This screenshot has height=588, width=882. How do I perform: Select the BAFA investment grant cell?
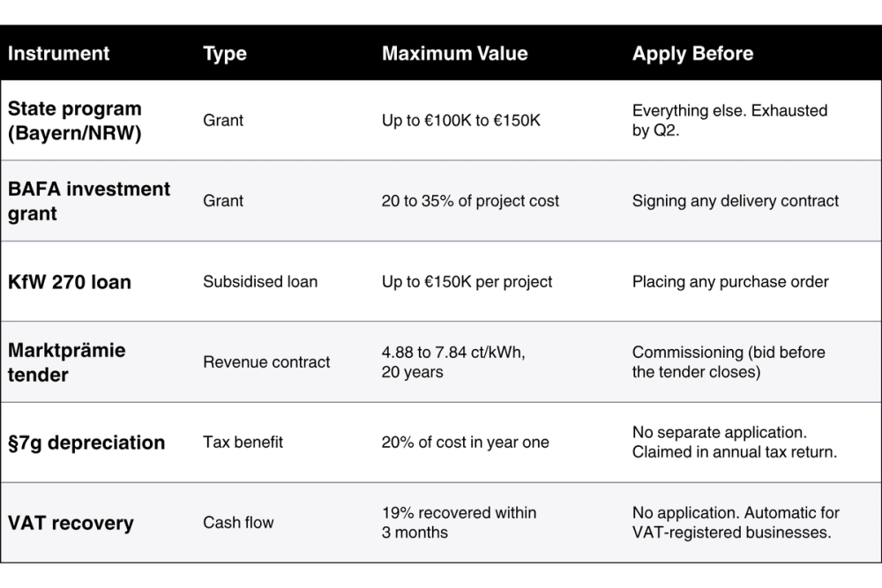(x=89, y=201)
